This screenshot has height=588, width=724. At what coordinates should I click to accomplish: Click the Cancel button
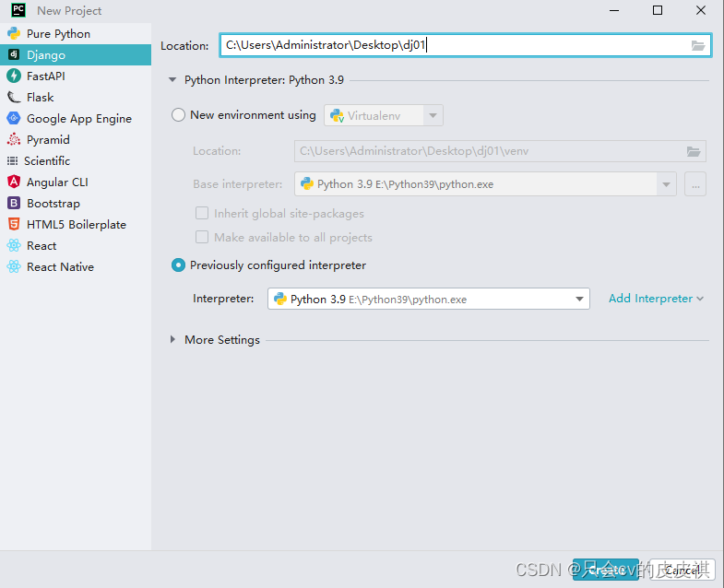[x=682, y=570]
